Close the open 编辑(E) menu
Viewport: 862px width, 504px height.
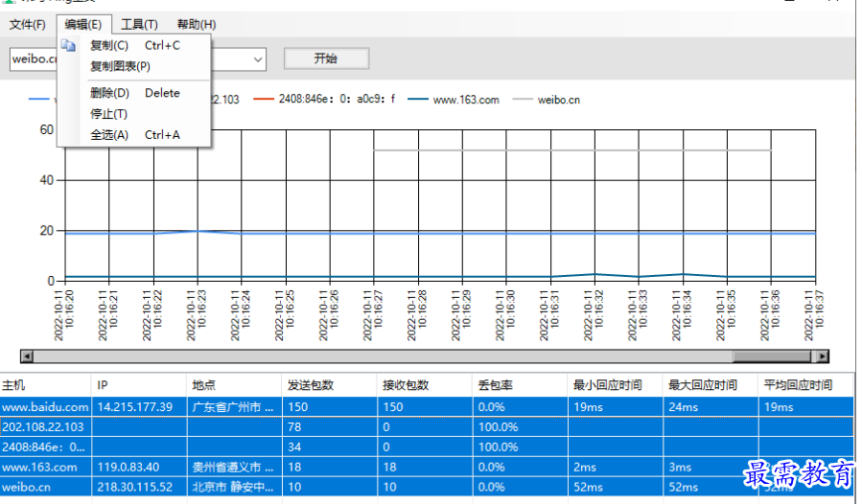[x=83, y=25]
